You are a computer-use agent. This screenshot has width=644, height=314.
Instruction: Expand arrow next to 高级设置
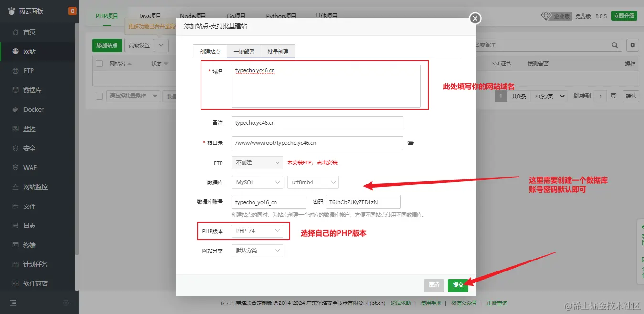point(161,45)
